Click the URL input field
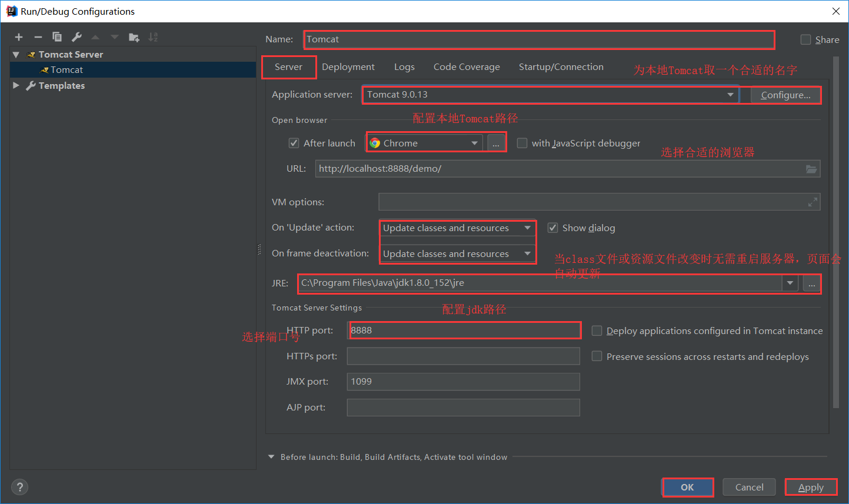Viewport: 849px width, 504px height. [568, 169]
